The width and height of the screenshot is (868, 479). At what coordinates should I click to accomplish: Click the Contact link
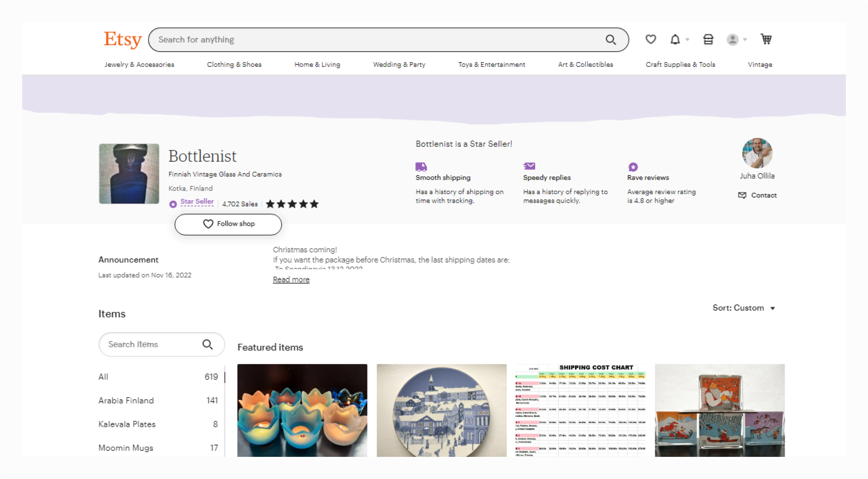(x=764, y=195)
